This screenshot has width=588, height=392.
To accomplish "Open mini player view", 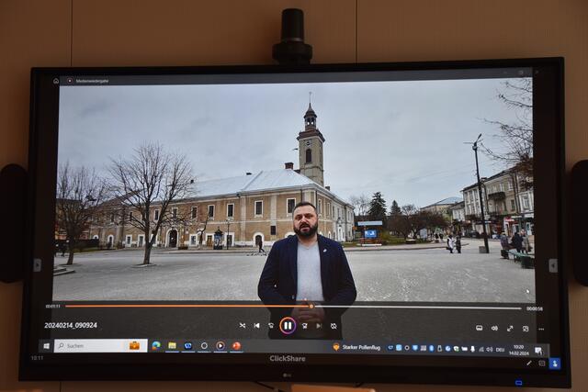I will [x=526, y=329].
